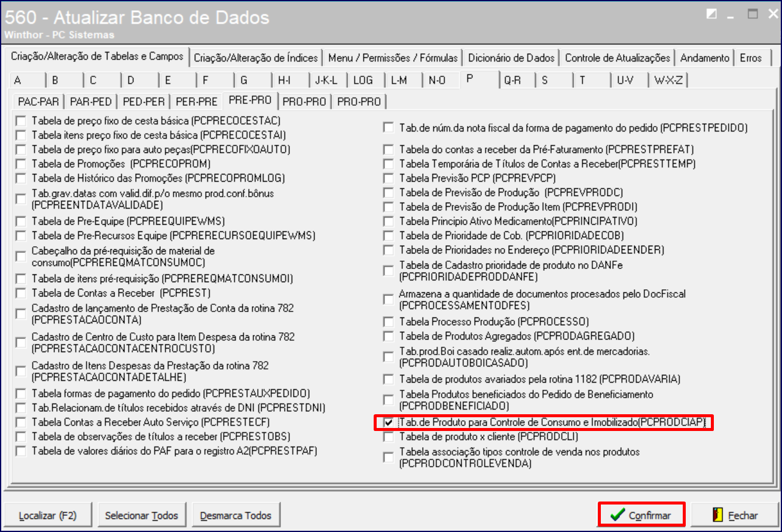Image resolution: width=782 pixels, height=532 pixels.
Task: Click text 'Tabela de Prioridades no Endereço (PCPRIORIDADEENDER)'
Action: (x=531, y=250)
